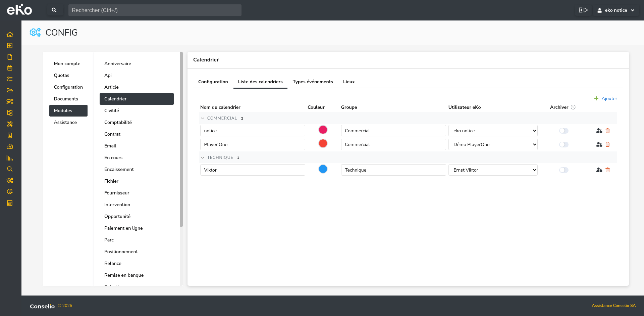
Task: Collapse the TECHNIQUE section
Action: (203, 157)
